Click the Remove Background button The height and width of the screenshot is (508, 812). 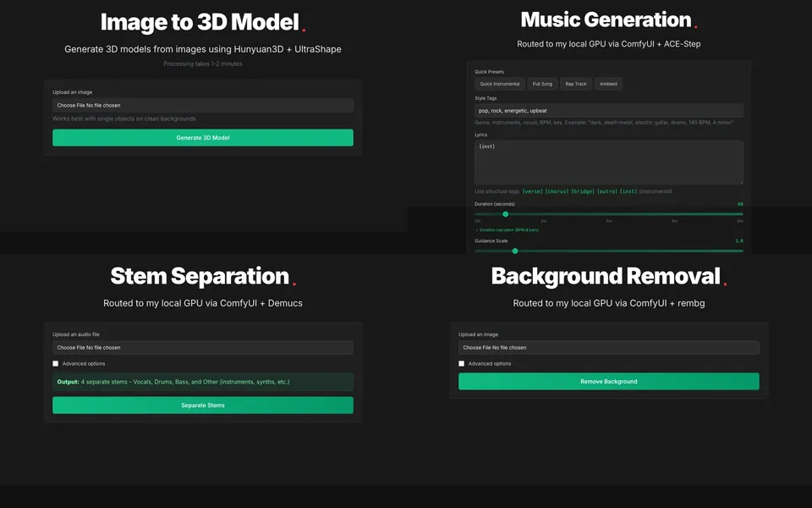(x=608, y=382)
